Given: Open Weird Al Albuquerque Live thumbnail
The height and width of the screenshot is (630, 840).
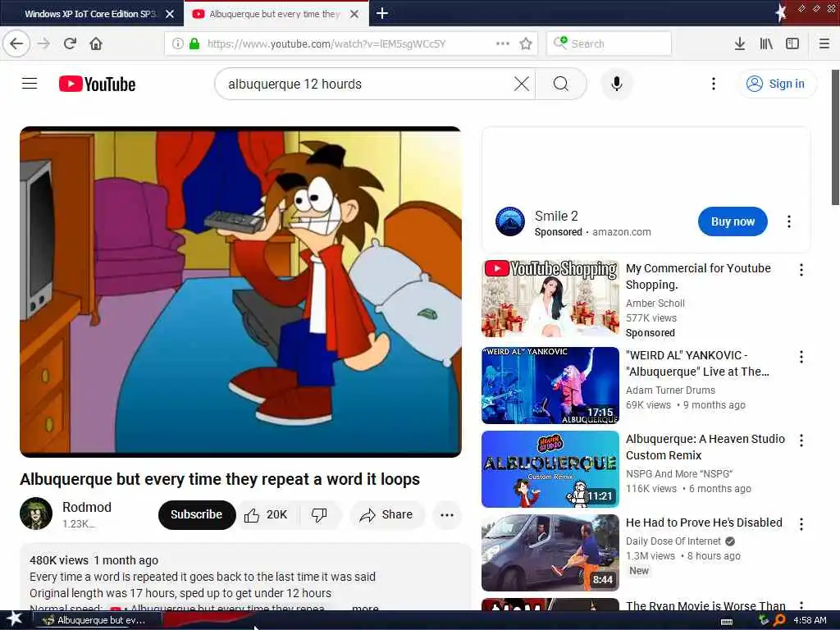Looking at the screenshot, I should coord(550,386).
